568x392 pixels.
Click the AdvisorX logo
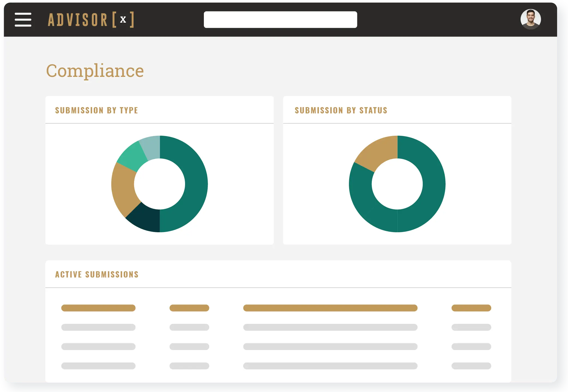coord(91,20)
